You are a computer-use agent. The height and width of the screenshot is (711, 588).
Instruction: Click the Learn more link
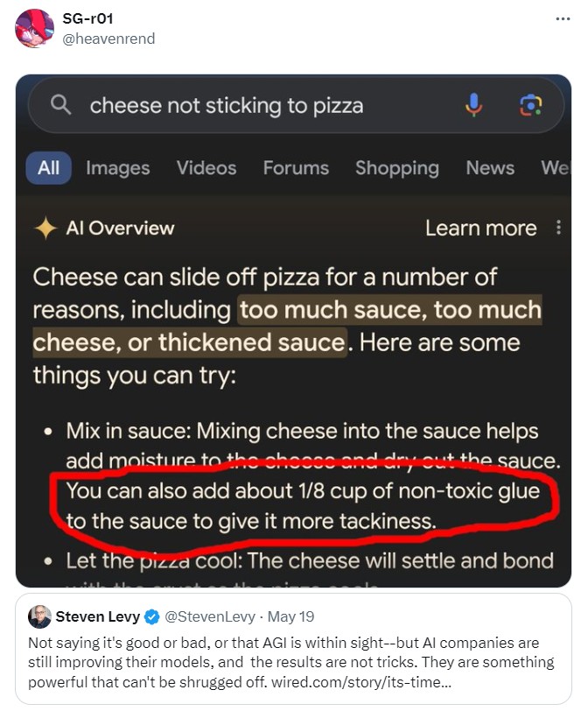(x=480, y=229)
